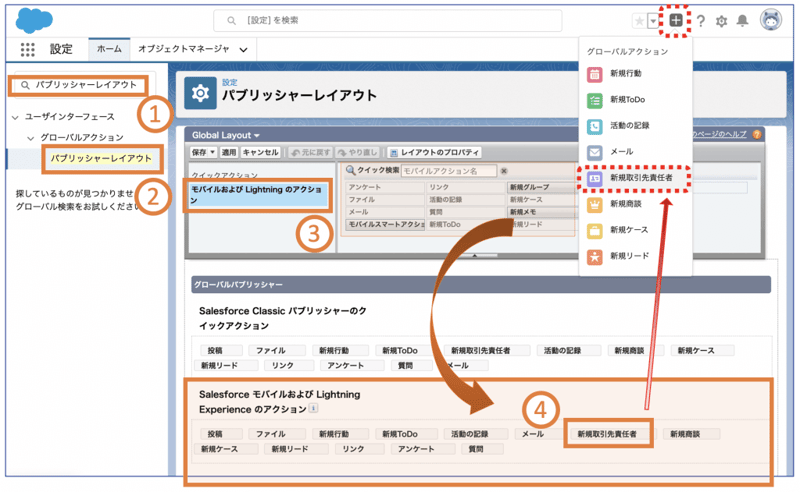Screen dimensions: 800x492
Task: Switch to the ホーム tab
Action: (x=109, y=49)
